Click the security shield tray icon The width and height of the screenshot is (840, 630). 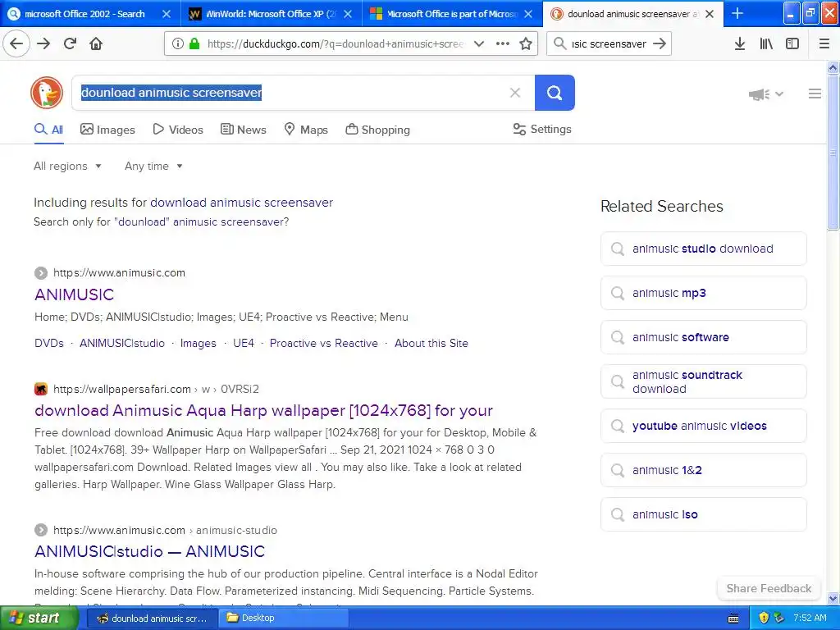coord(764,618)
